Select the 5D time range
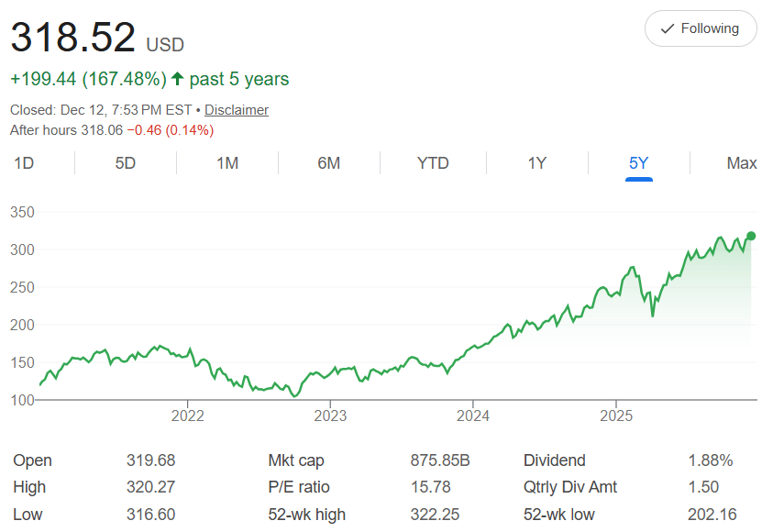The image size is (773, 532). click(x=126, y=163)
